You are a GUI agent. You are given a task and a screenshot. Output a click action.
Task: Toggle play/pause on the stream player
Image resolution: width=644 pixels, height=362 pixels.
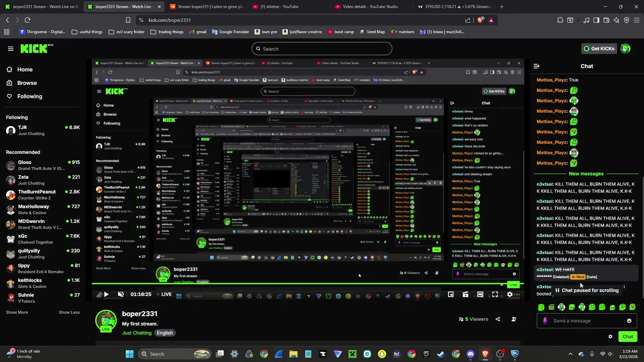click(x=106, y=295)
